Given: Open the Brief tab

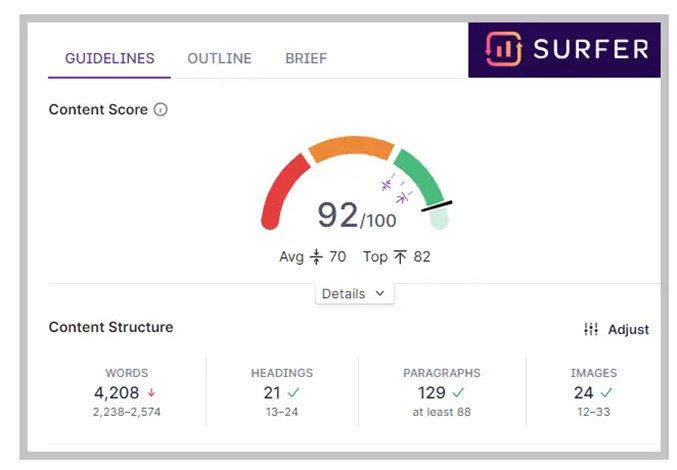Looking at the screenshot, I should click(306, 59).
